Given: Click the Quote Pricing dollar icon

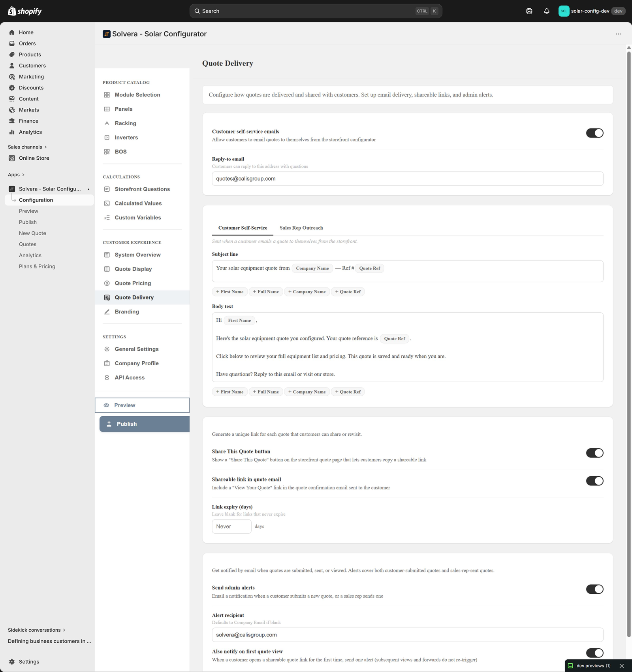Looking at the screenshot, I should coord(107,283).
